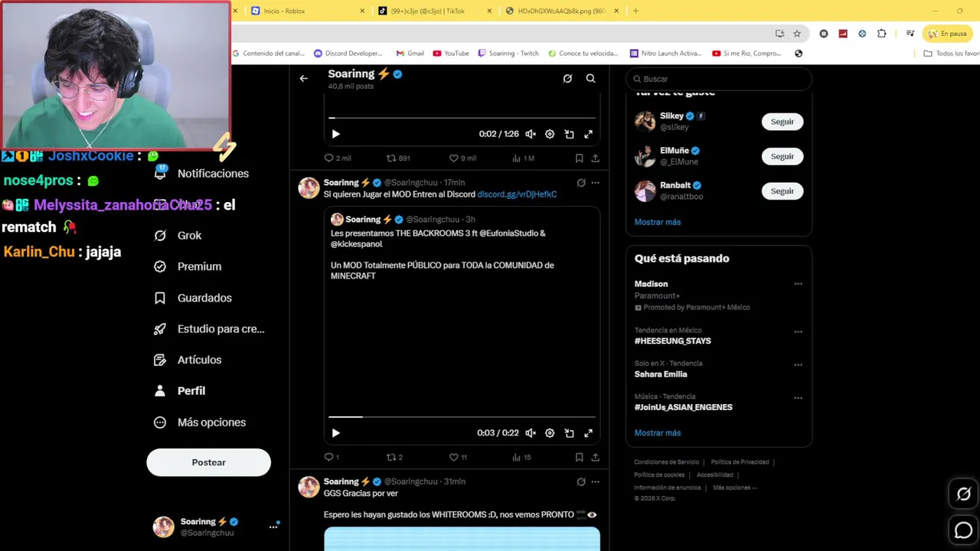980x551 pixels.
Task: Open Estudio para creadores in sidebar
Action: 209,329
